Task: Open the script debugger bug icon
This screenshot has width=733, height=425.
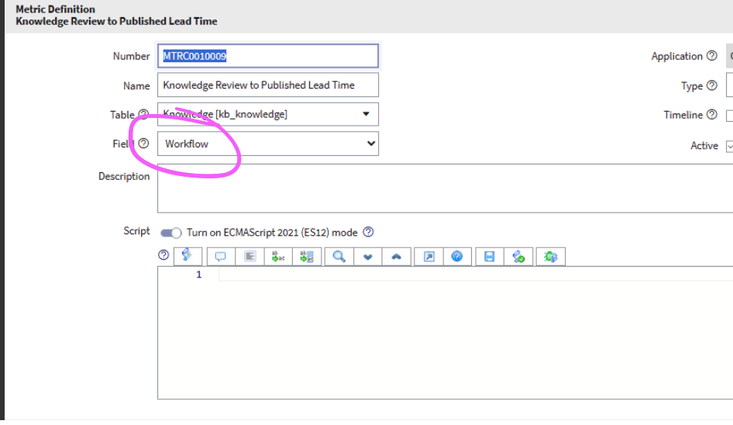Action: click(551, 256)
